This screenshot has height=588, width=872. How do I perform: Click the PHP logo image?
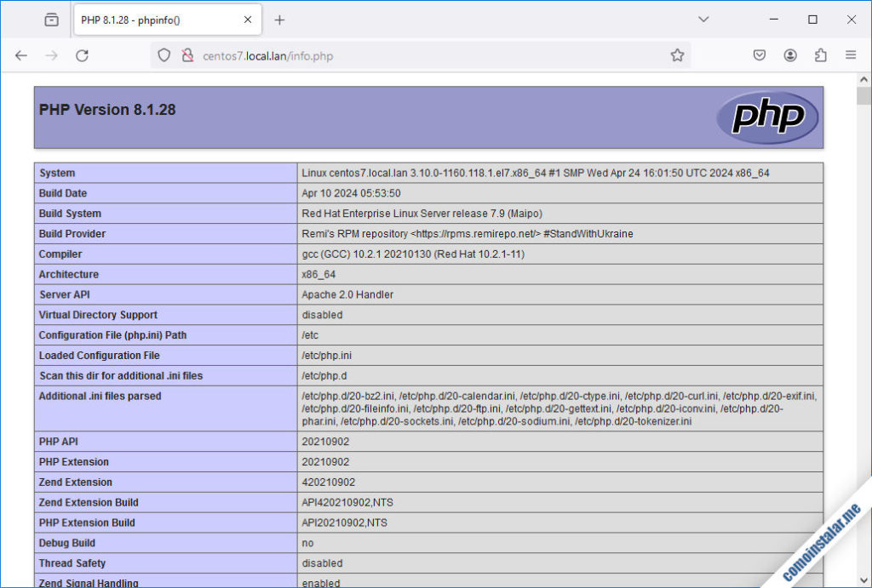[x=766, y=117]
